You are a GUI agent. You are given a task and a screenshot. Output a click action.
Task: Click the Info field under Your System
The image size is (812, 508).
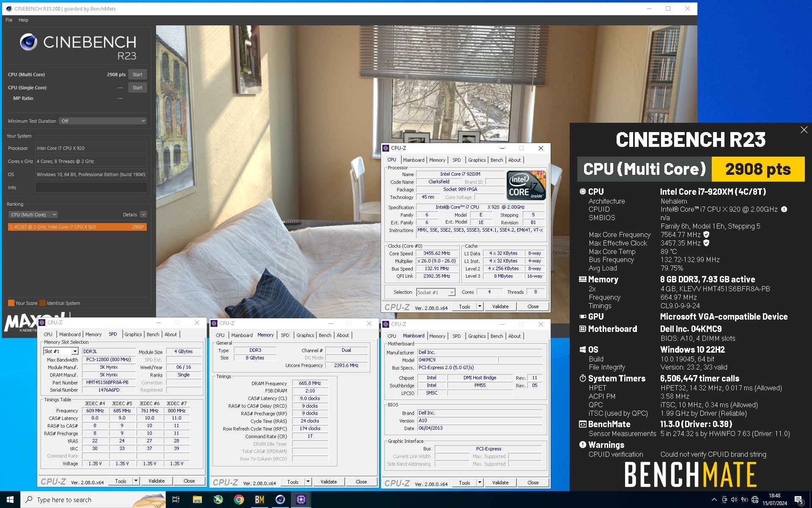[x=91, y=188]
